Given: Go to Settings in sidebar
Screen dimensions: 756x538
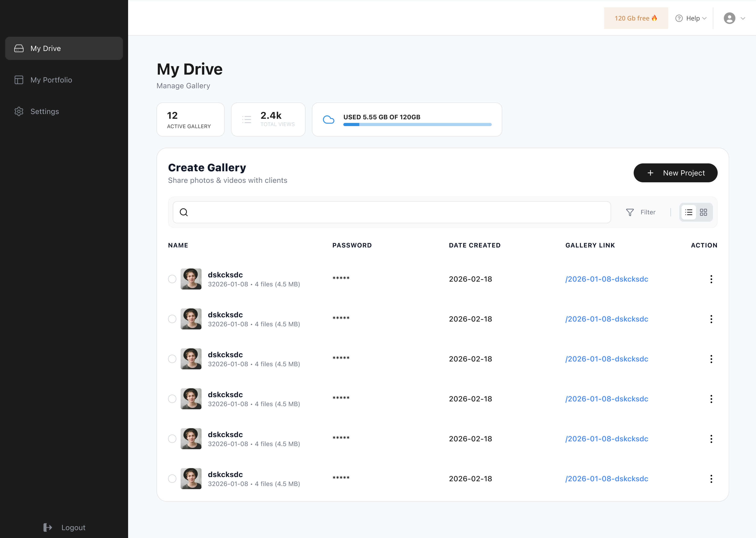Looking at the screenshot, I should pos(44,111).
